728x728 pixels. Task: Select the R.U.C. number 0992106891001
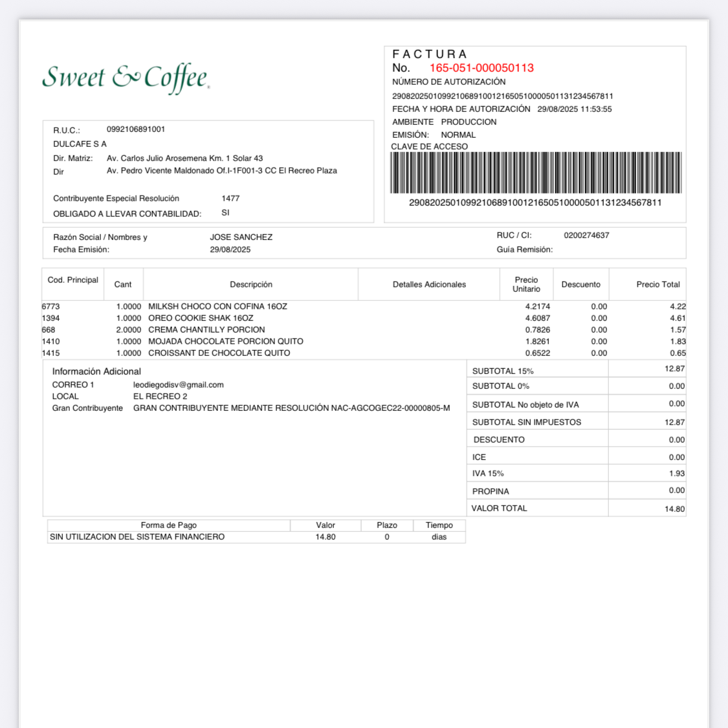point(136,129)
